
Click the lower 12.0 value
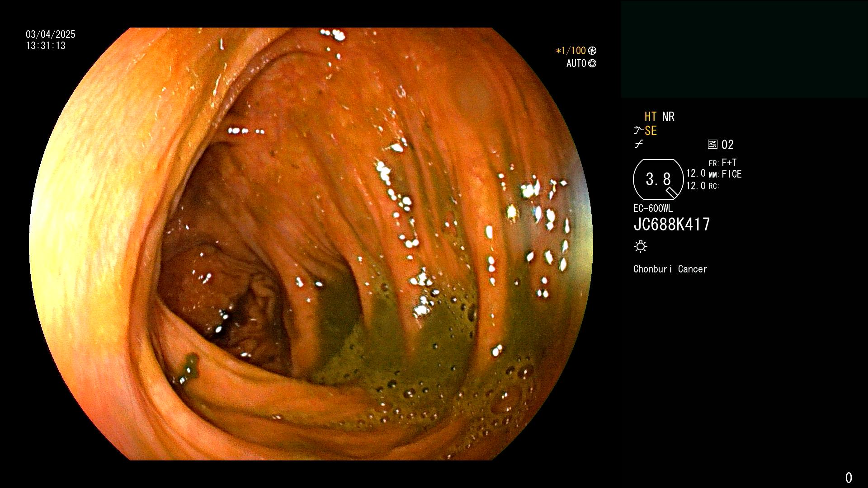pyautogui.click(x=696, y=186)
